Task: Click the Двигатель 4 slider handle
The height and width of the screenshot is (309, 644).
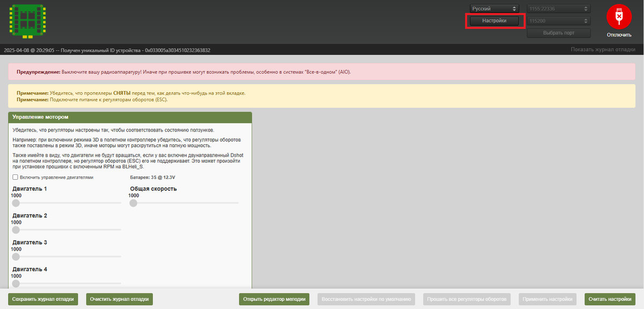Action: tap(16, 283)
